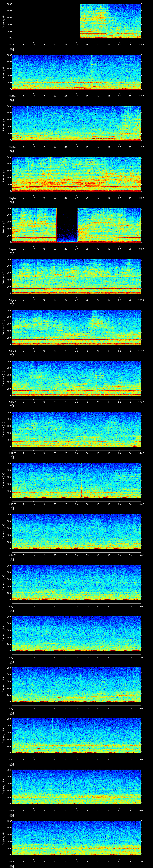The width and height of the screenshot is (153, 868).
Task: Click the 10:00 end time label
Action: coord(141,300)
